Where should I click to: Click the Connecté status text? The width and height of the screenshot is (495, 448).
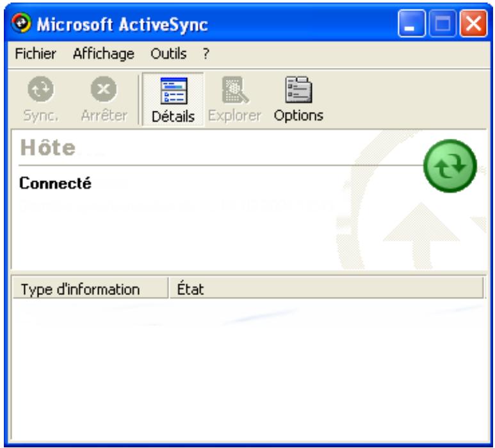click(x=55, y=183)
